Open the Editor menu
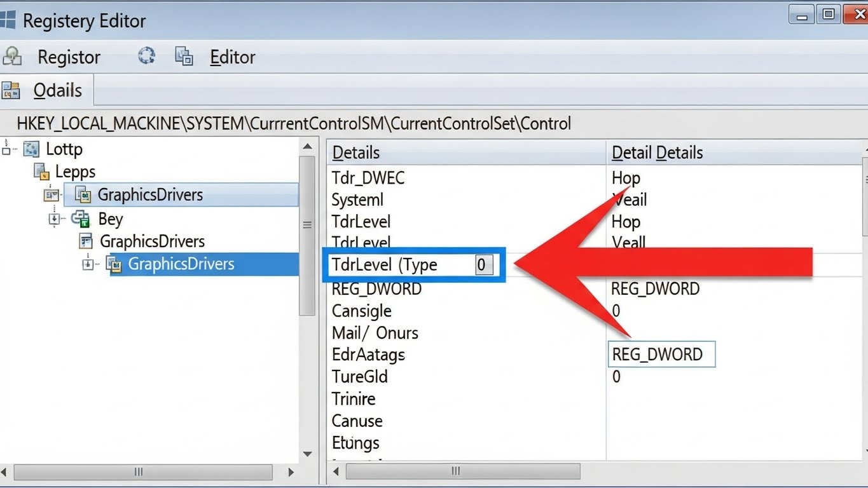The width and height of the screenshot is (868, 488). [x=232, y=57]
